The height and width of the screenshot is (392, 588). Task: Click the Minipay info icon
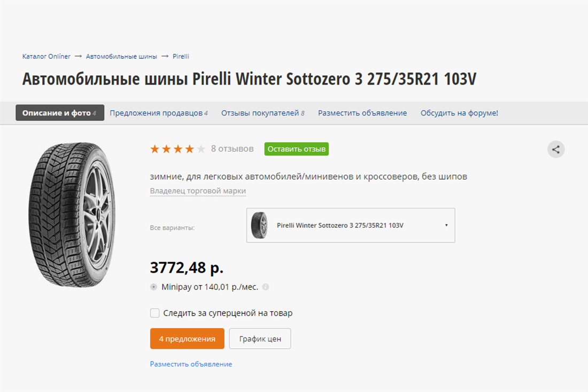[x=266, y=287]
